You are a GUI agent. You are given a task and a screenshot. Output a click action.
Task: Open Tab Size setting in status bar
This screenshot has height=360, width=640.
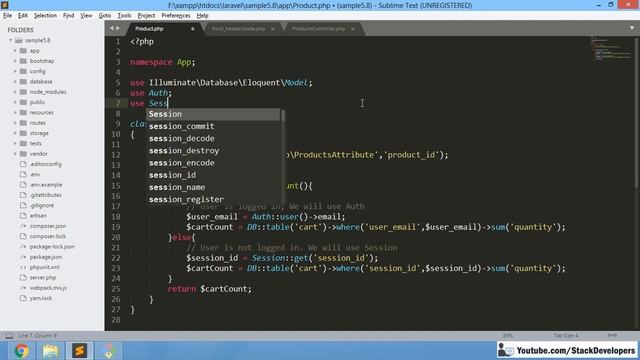(x=566, y=336)
